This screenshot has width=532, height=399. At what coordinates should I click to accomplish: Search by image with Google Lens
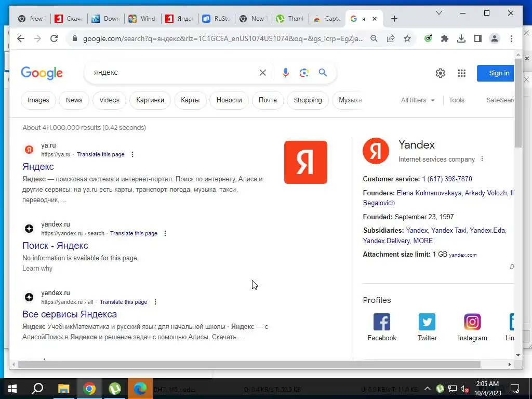(304, 73)
